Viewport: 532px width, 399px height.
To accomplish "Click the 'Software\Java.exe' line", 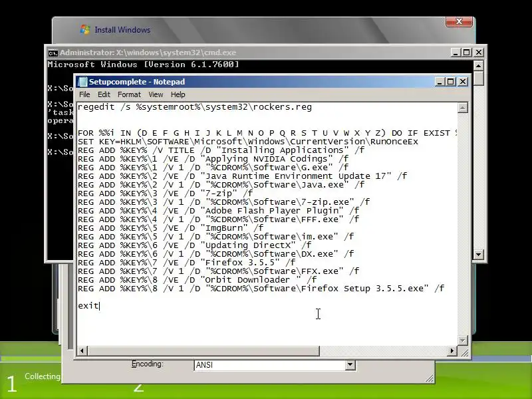I will coord(221,185).
